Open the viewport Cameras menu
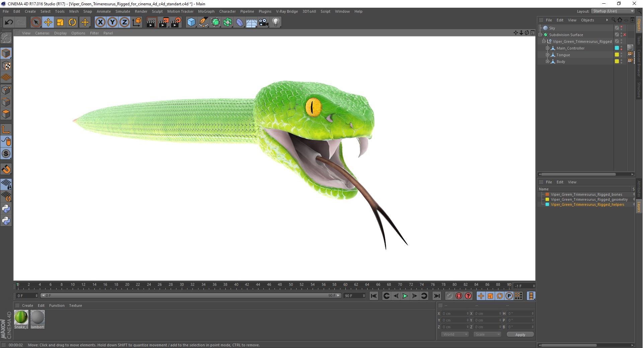Viewport: 644px width, 348px height. tap(42, 33)
